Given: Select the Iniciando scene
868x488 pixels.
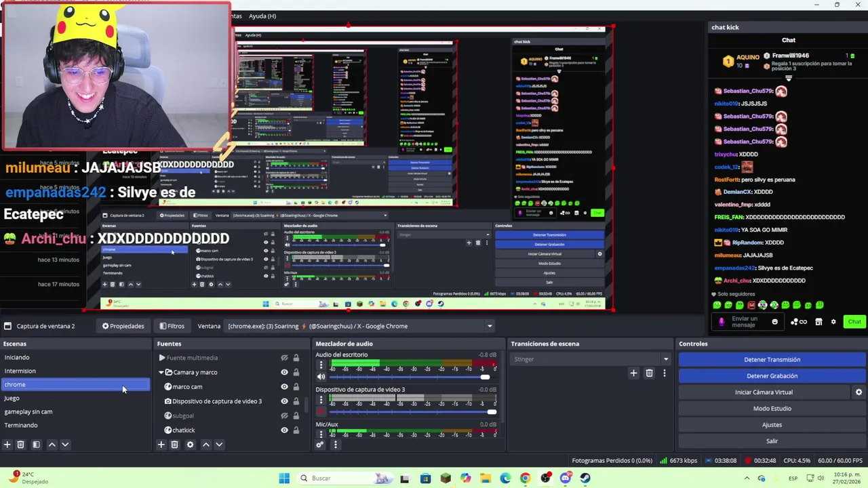Looking at the screenshot, I should point(75,357).
